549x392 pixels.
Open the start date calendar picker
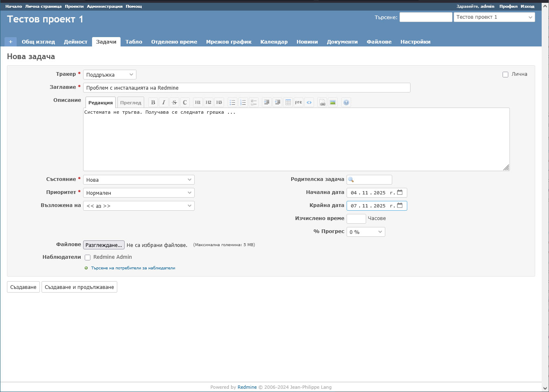[x=400, y=192]
